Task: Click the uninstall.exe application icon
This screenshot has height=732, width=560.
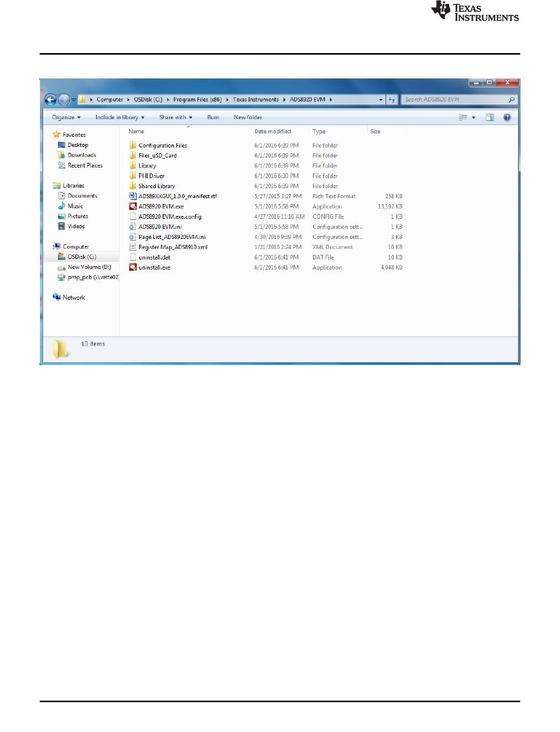Action: [x=133, y=268]
